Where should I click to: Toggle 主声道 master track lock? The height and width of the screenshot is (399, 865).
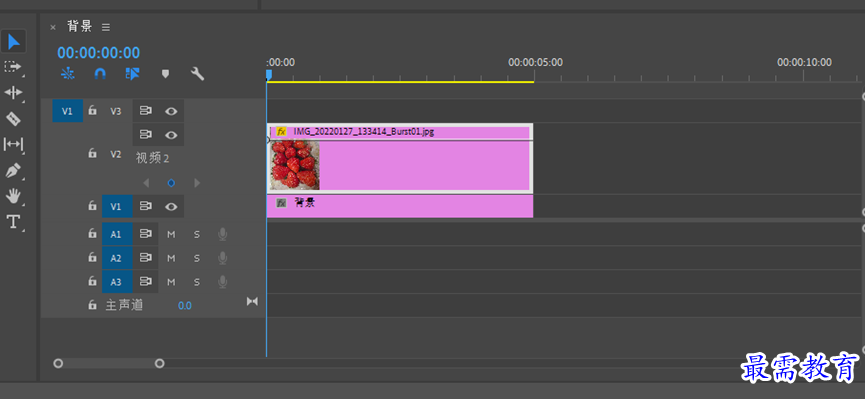point(93,305)
